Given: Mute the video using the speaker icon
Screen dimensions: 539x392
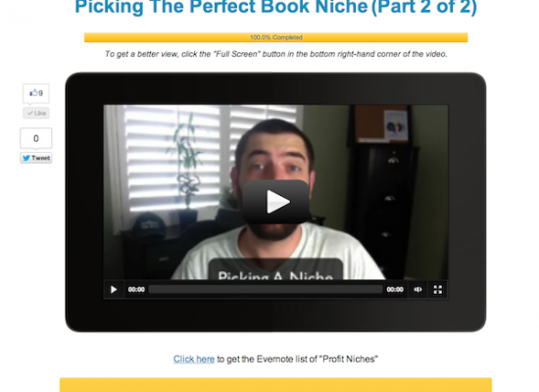Looking at the screenshot, I should (417, 289).
